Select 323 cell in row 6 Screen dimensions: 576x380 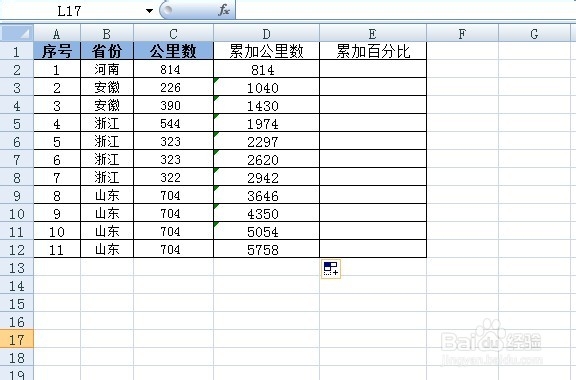tap(173, 141)
